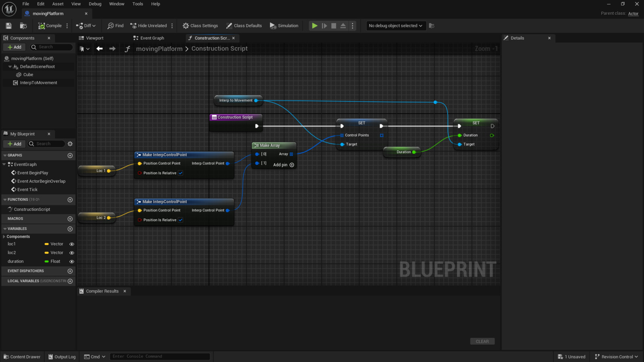Close the Compiler Results tab
The width and height of the screenshot is (644, 362).
point(125,291)
